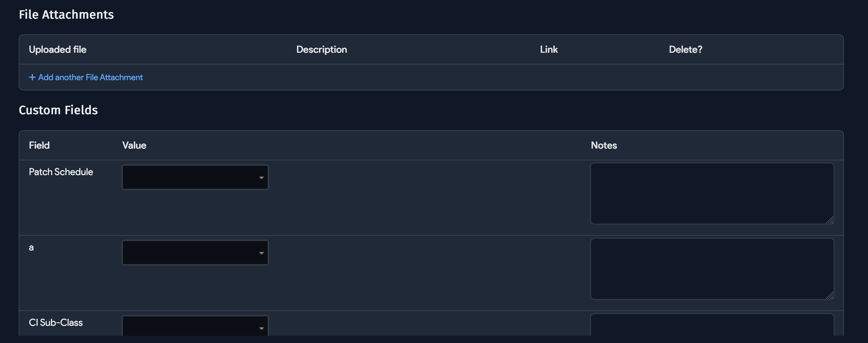Viewport: 868px width, 343px height.
Task: Click the Notes column header
Action: (x=604, y=145)
